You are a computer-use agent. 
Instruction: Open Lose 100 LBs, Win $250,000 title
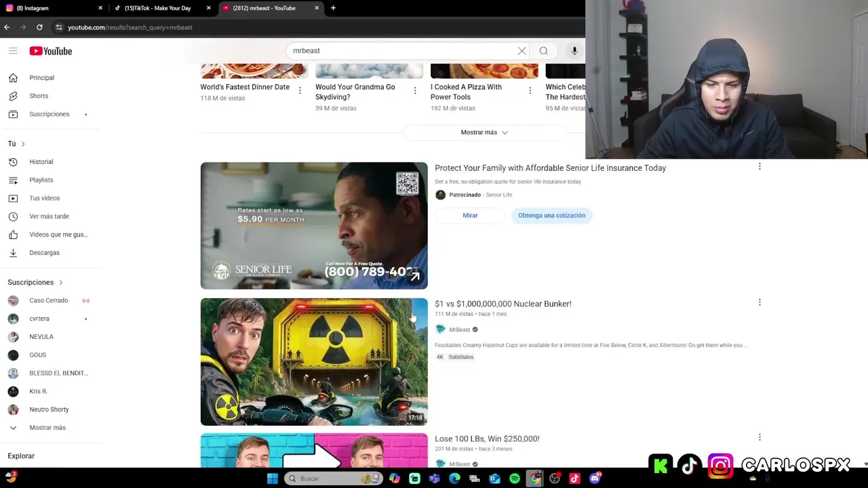(x=487, y=439)
